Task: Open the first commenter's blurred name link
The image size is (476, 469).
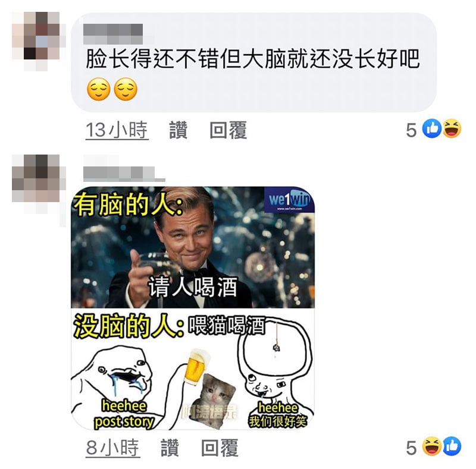Action: point(113,34)
